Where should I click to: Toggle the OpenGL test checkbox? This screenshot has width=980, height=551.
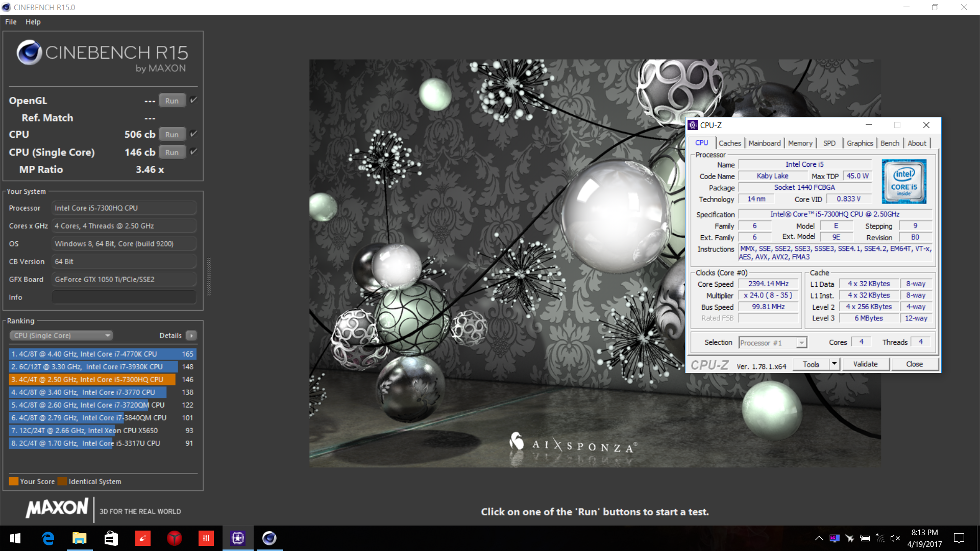(193, 100)
